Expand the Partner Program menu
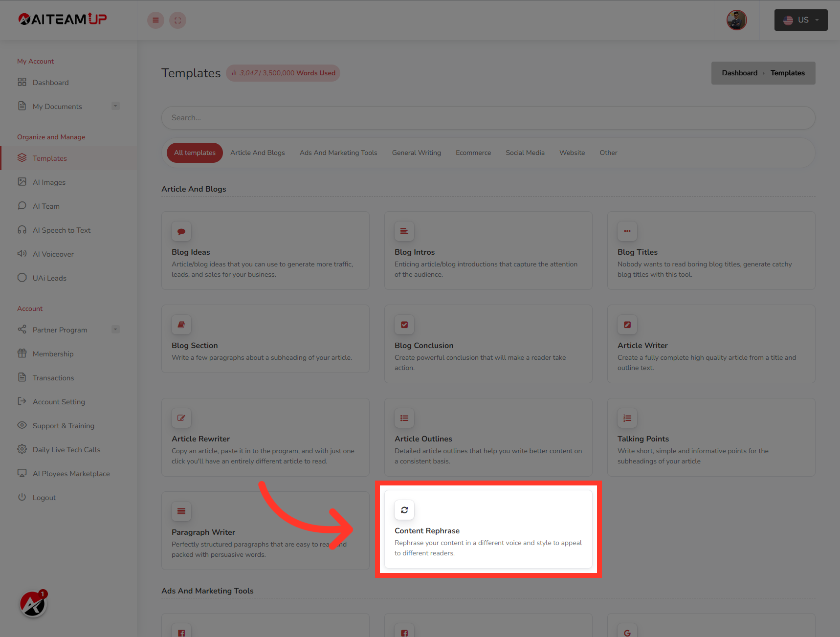 (115, 329)
